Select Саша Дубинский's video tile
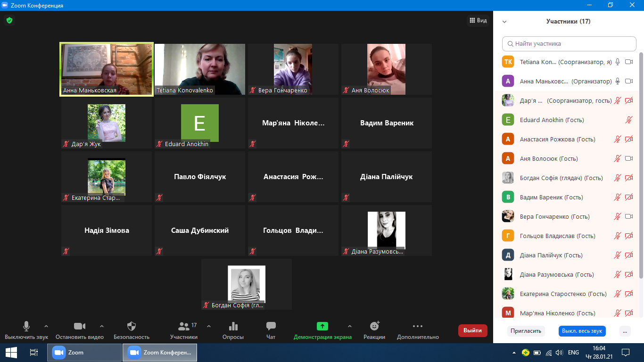Viewport: 644px width, 362px height. [x=200, y=230]
